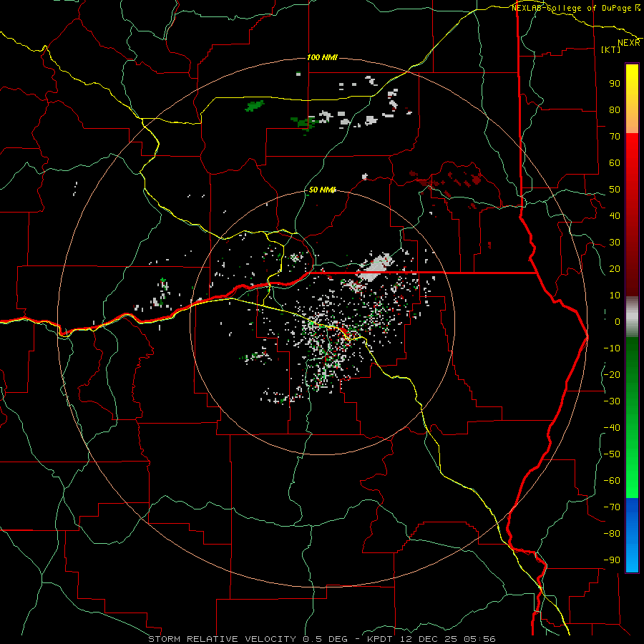This screenshot has height=644, width=644.
Task: Click the -90 value on the color scale
Action: (612, 560)
